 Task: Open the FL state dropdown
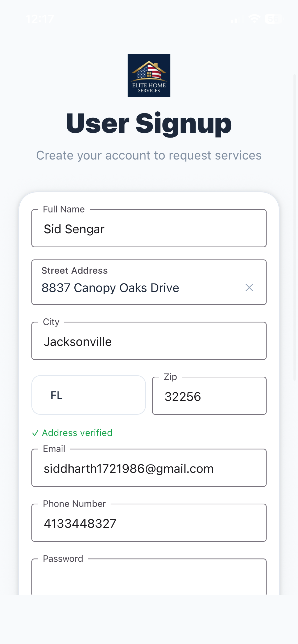tap(89, 395)
